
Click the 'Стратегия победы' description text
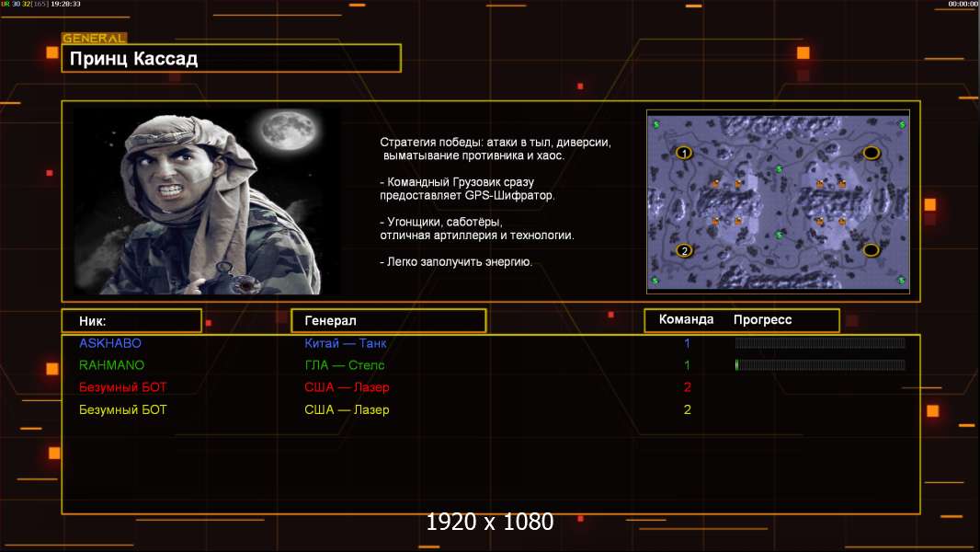(495, 149)
